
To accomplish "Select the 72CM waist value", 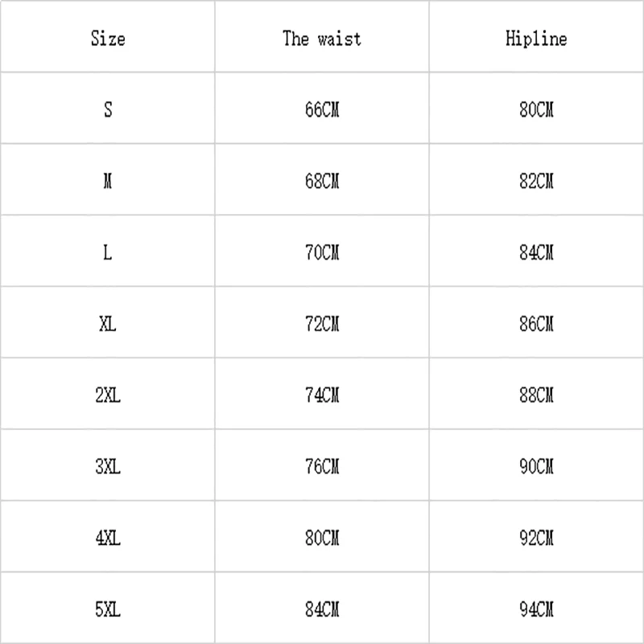I will tap(321, 324).
